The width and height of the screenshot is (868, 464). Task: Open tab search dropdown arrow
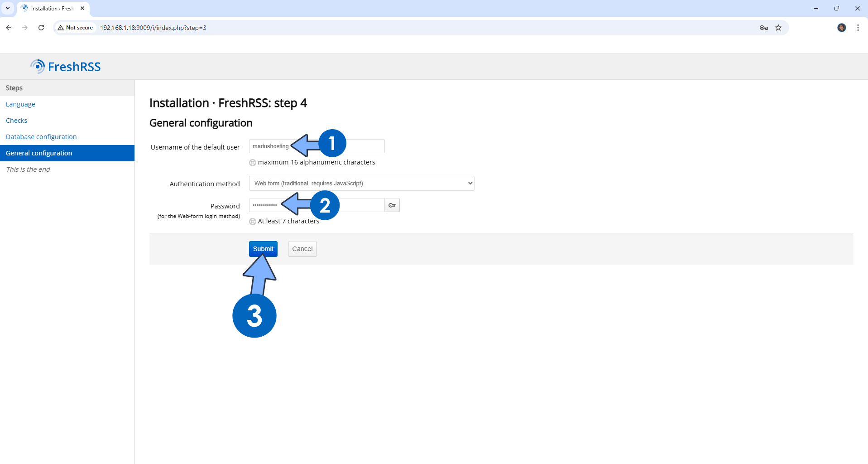8,8
